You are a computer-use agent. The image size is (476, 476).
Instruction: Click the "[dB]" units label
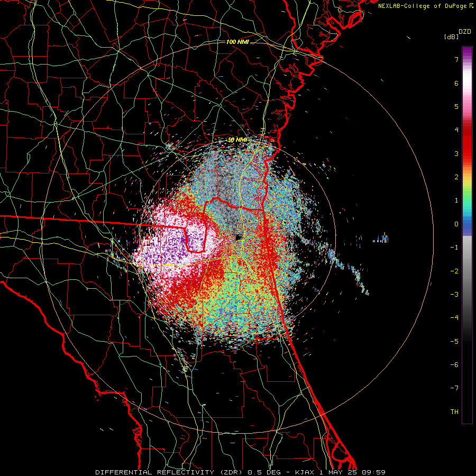tap(451, 36)
